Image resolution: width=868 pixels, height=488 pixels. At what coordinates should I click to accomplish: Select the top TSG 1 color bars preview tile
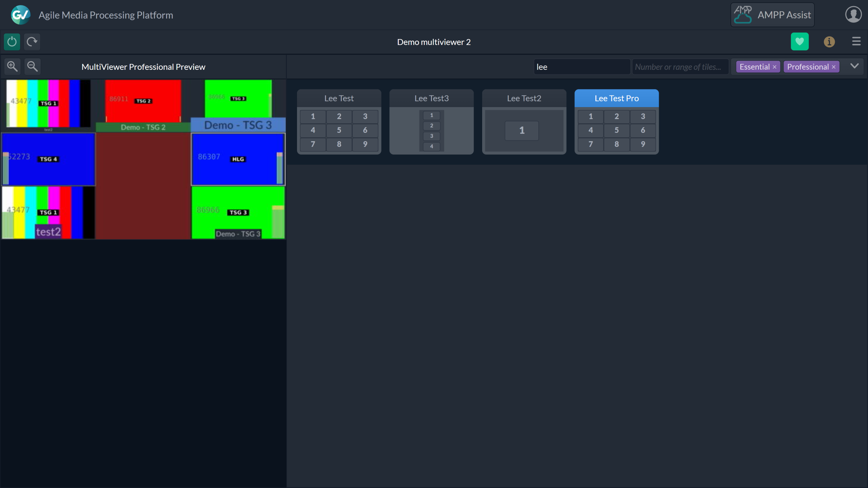click(48, 104)
